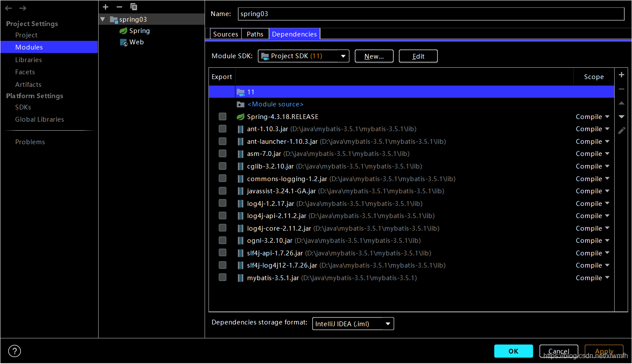
Task: Select the <Module source> row
Action: [x=411, y=104]
